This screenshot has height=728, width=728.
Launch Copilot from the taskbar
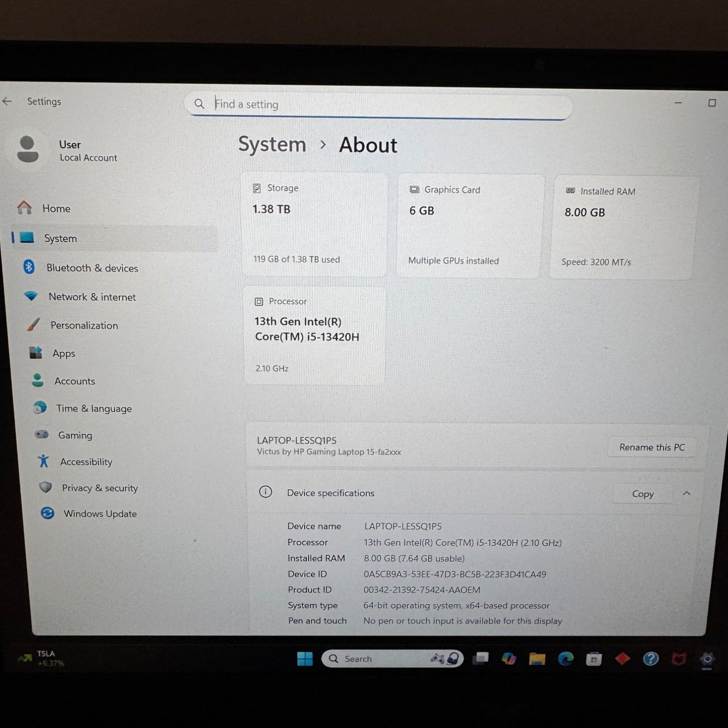coord(509,658)
